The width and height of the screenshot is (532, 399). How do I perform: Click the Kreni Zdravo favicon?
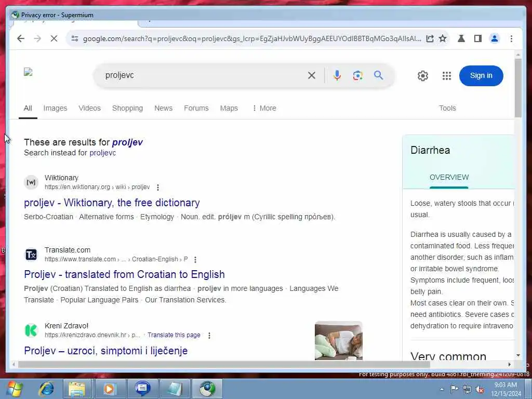pos(31,330)
